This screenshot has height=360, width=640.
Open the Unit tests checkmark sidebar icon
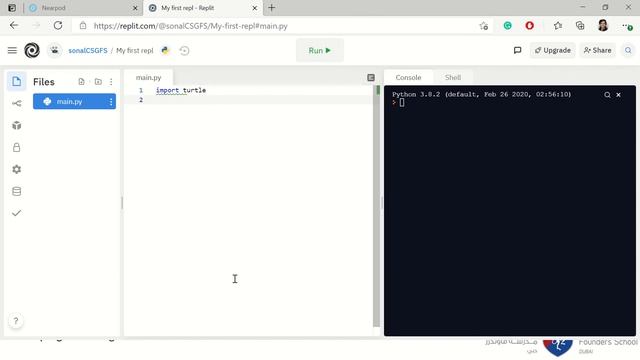[16, 213]
